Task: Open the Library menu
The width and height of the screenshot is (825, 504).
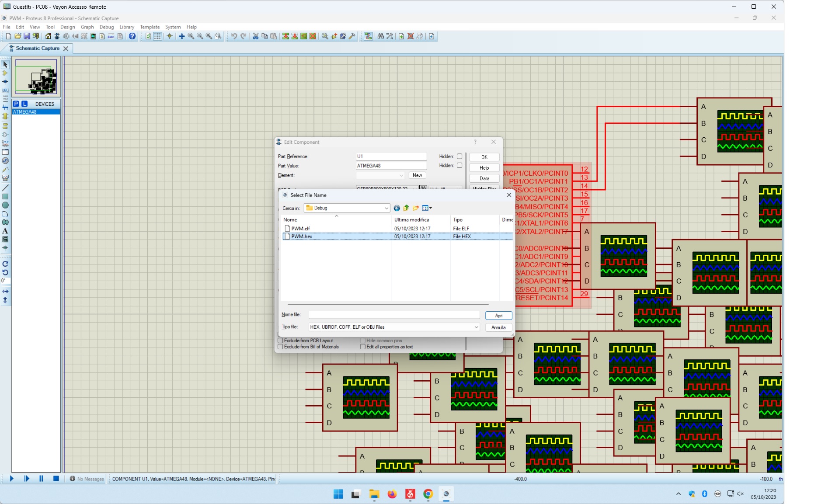Action: pos(127,27)
